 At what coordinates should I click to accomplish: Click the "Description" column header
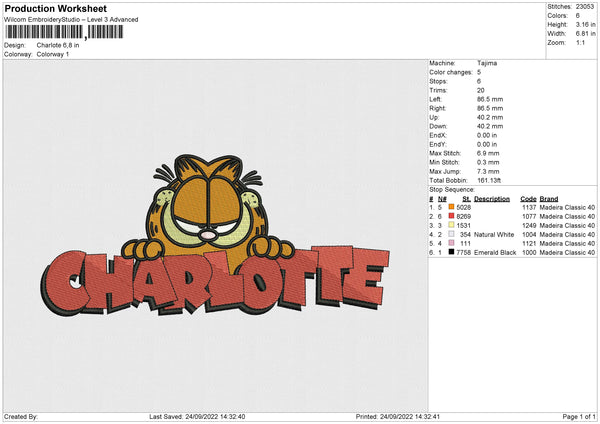pyautogui.click(x=492, y=199)
